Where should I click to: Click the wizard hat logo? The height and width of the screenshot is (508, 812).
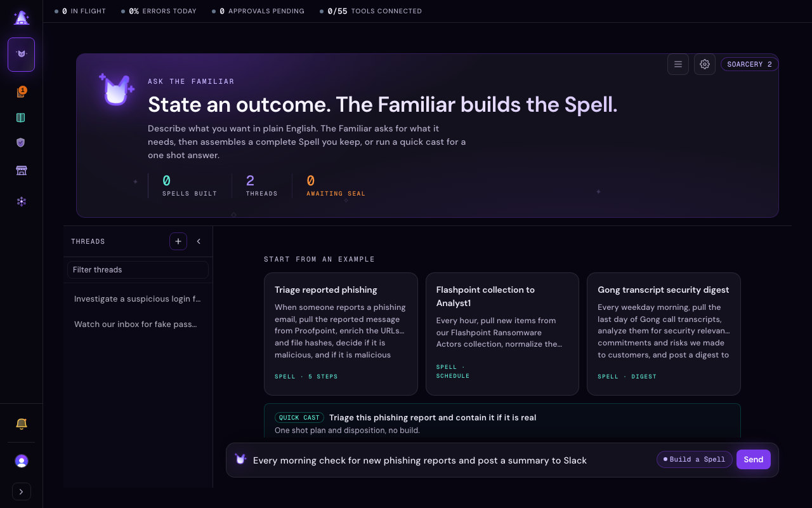(x=21, y=18)
